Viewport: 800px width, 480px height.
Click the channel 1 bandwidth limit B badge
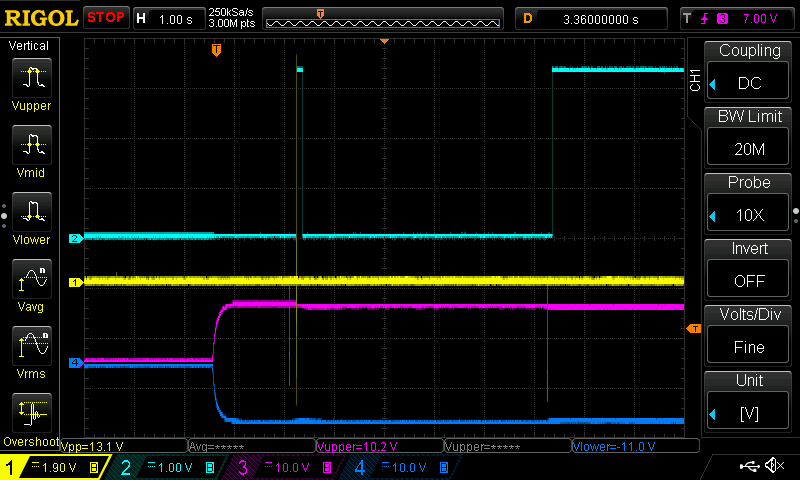coord(94,467)
